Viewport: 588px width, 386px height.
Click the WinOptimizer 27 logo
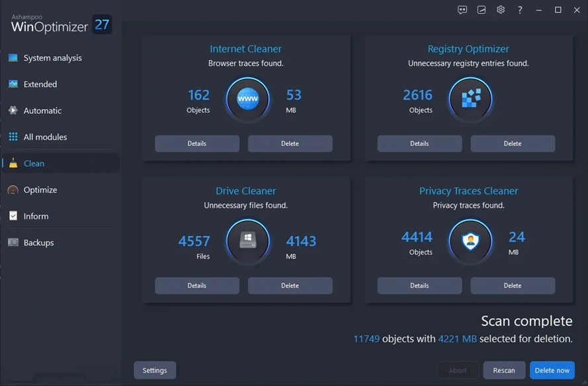pyautogui.click(x=61, y=24)
